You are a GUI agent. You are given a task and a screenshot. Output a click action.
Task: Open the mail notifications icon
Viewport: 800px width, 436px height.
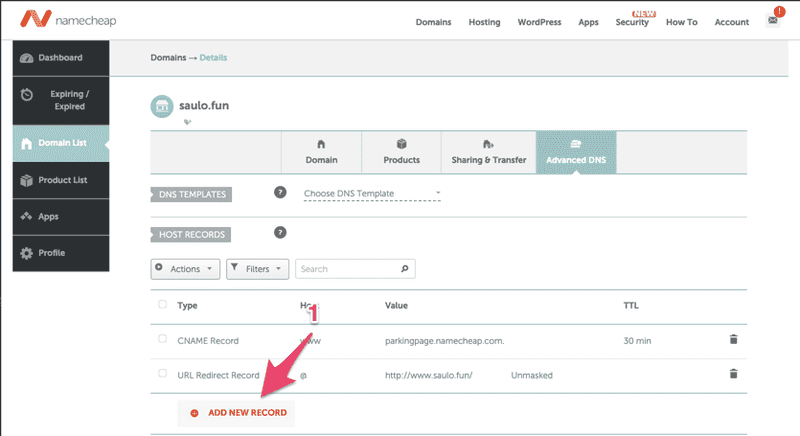click(x=772, y=20)
